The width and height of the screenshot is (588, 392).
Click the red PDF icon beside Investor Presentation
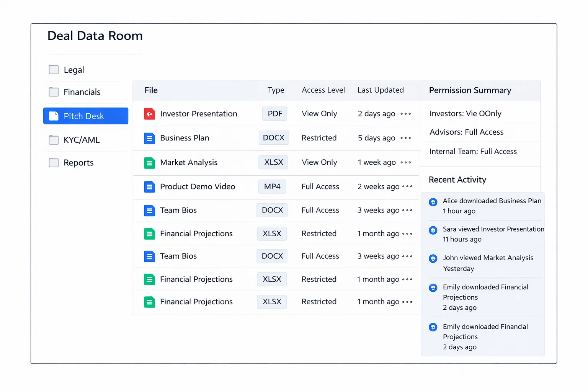click(149, 114)
